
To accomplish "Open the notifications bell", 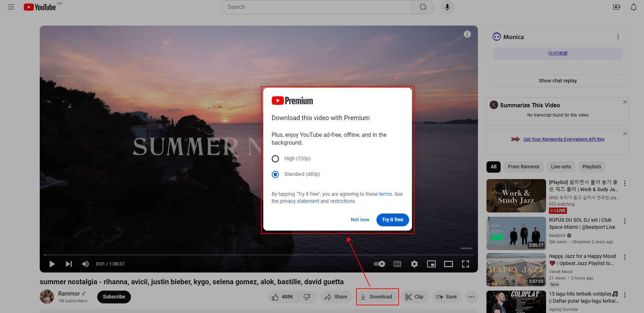I will tap(633, 7).
